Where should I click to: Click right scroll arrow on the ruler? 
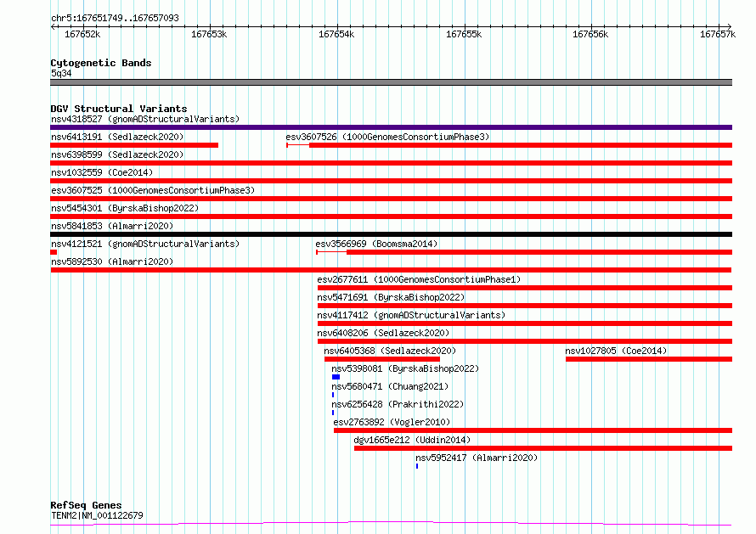pyautogui.click(x=729, y=27)
